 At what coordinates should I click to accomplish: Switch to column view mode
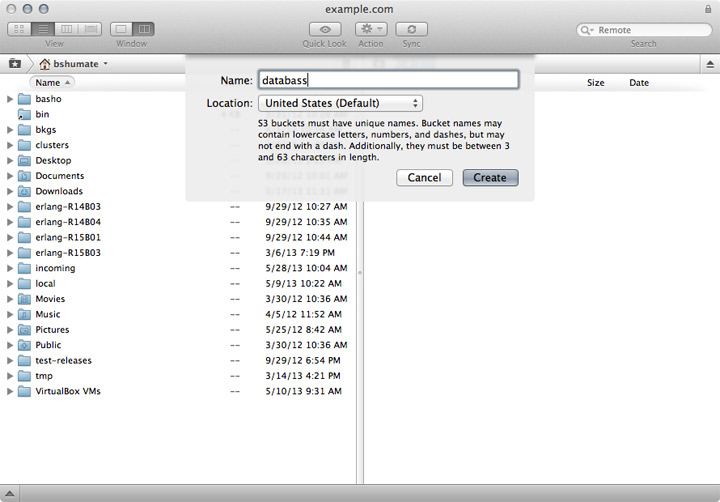pos(67,29)
